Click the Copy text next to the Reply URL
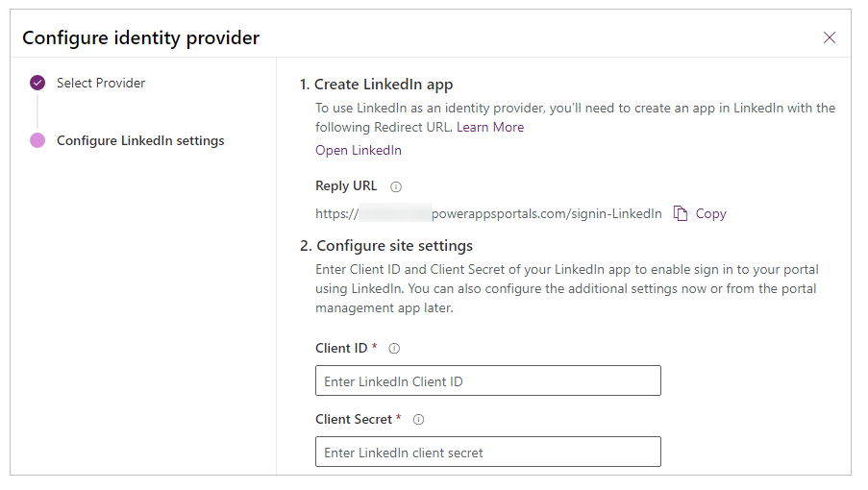Image resolution: width=868 pixels, height=490 pixels. coord(710,214)
